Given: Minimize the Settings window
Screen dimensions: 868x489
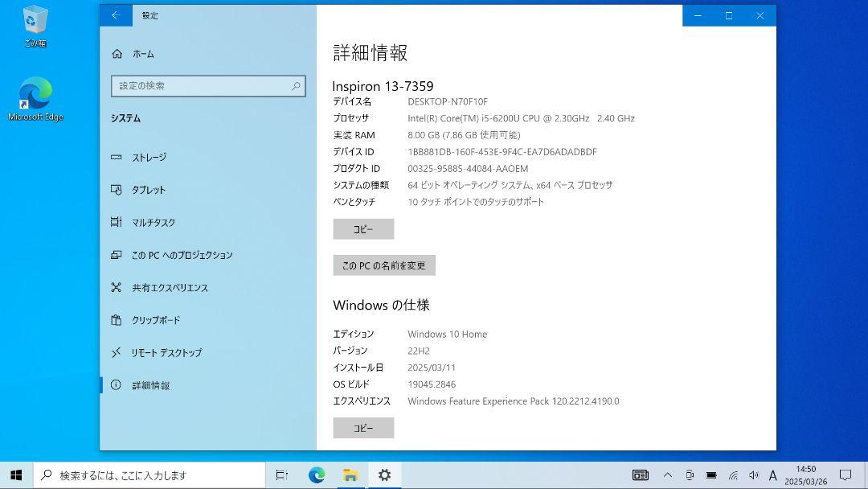Looking at the screenshot, I should point(698,15).
